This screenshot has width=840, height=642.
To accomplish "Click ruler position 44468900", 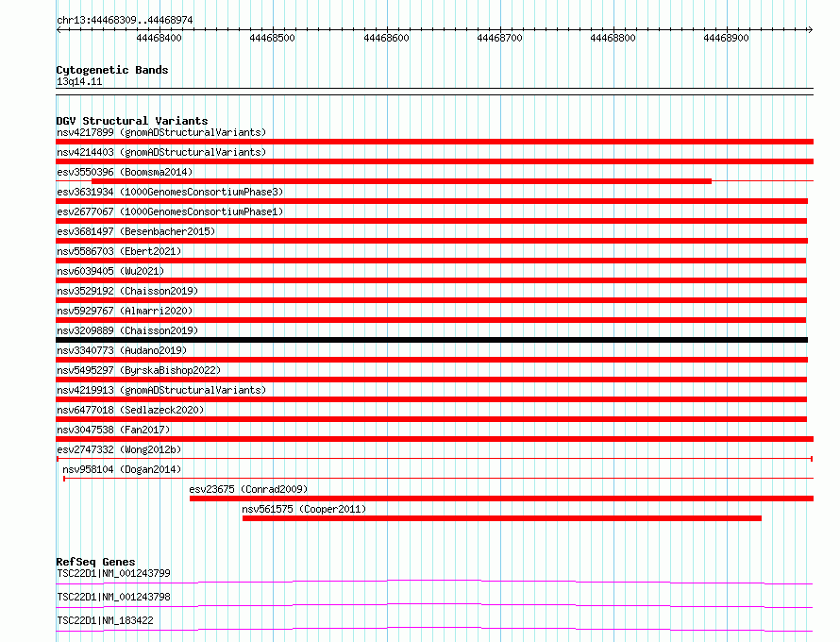I will 726,38.
